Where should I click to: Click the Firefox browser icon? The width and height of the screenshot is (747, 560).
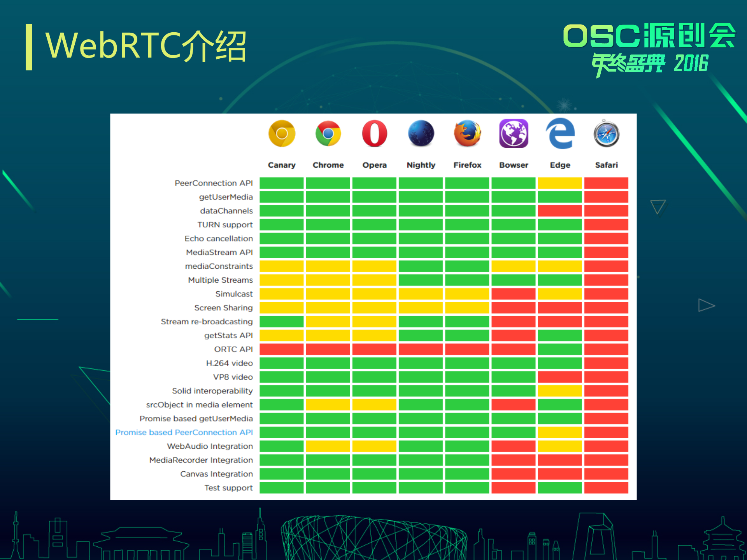tap(467, 133)
